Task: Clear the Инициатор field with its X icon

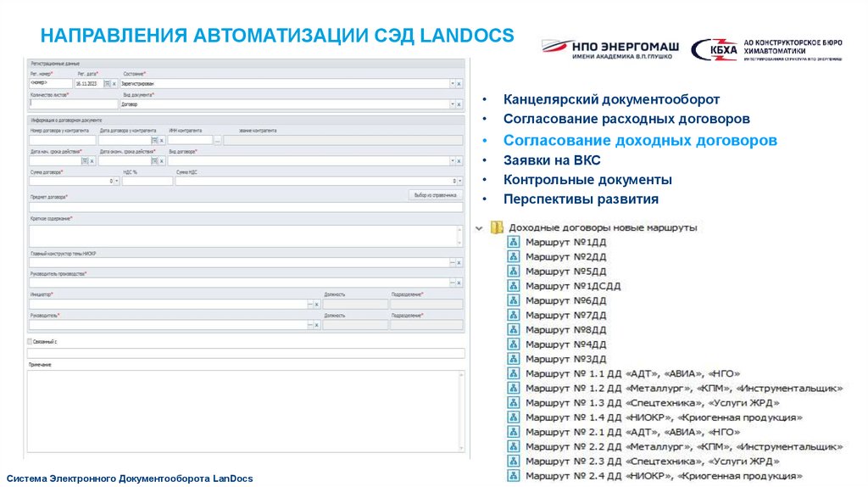Action: (x=317, y=303)
